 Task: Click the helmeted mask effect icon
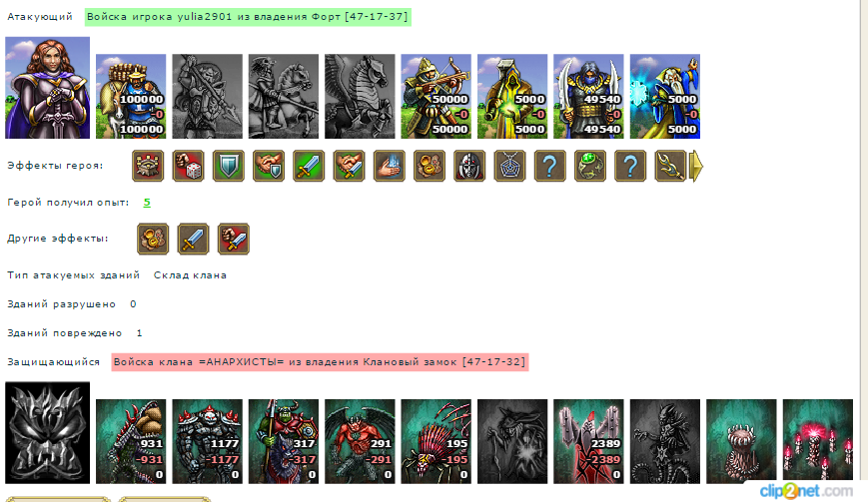point(469,166)
